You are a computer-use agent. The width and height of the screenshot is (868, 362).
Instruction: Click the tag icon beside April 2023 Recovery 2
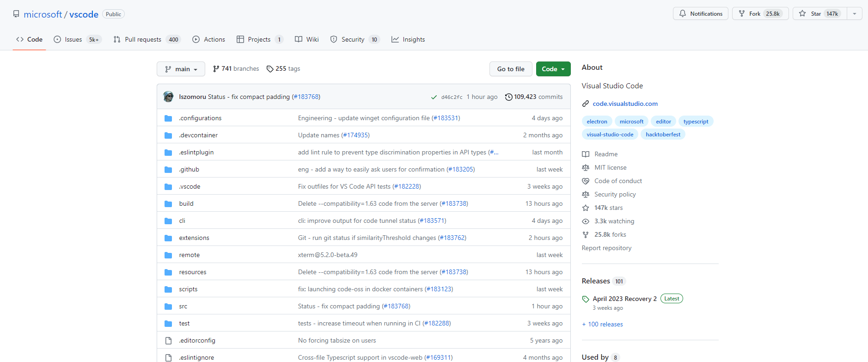586,299
